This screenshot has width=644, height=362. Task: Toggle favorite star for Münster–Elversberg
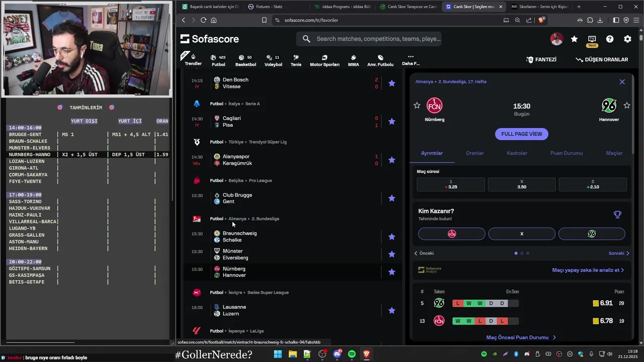pos(392,254)
